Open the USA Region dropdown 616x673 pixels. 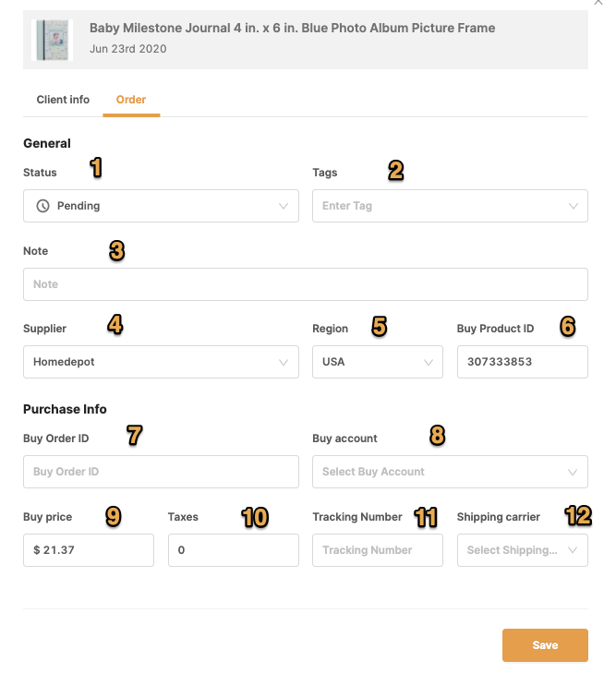click(378, 362)
